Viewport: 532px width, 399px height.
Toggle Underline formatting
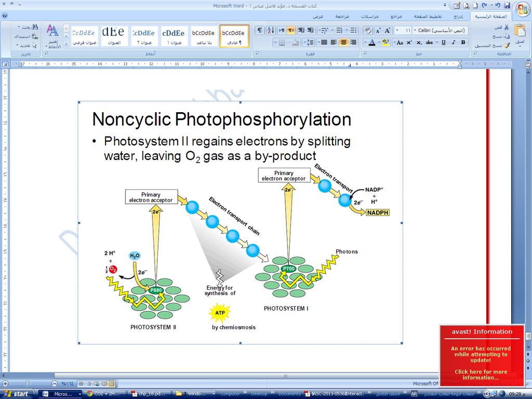point(444,43)
